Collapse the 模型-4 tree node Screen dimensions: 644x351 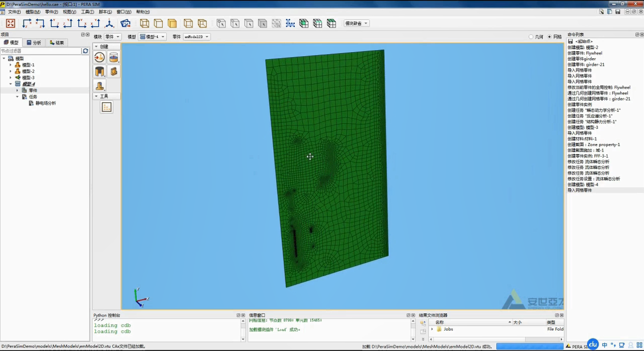coord(10,84)
